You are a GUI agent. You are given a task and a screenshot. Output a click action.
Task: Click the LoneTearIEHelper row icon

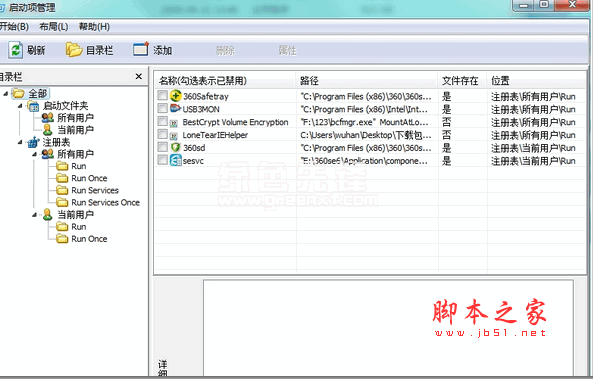pos(174,135)
